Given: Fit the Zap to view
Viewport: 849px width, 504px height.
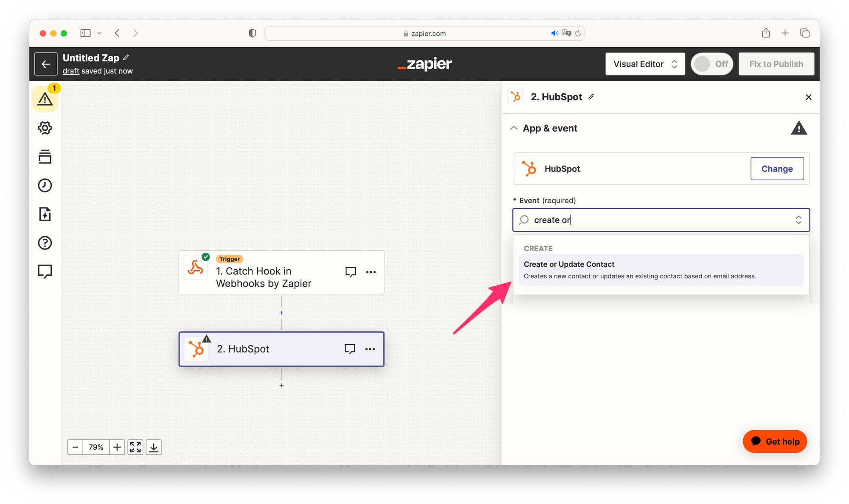Looking at the screenshot, I should point(135,447).
